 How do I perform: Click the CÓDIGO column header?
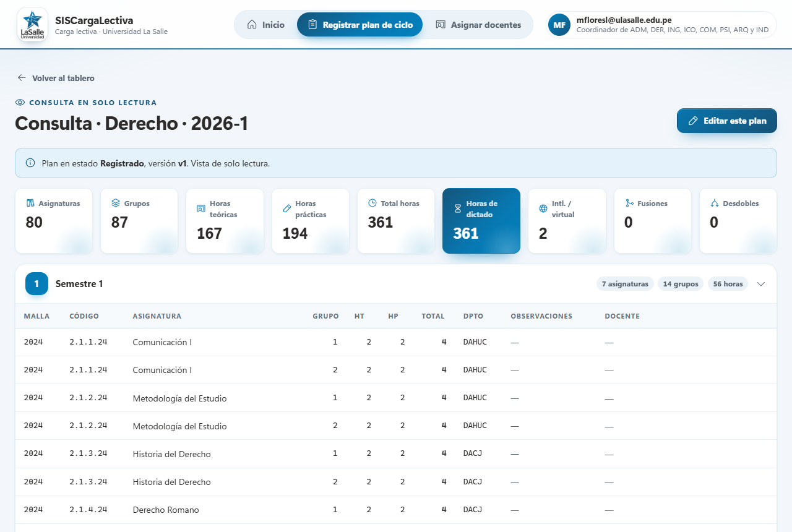(84, 316)
